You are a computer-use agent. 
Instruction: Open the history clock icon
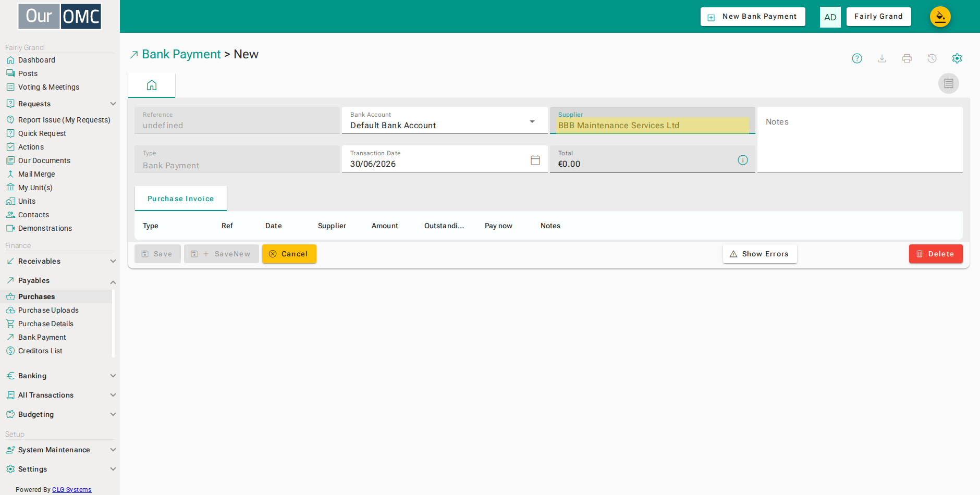pos(932,58)
